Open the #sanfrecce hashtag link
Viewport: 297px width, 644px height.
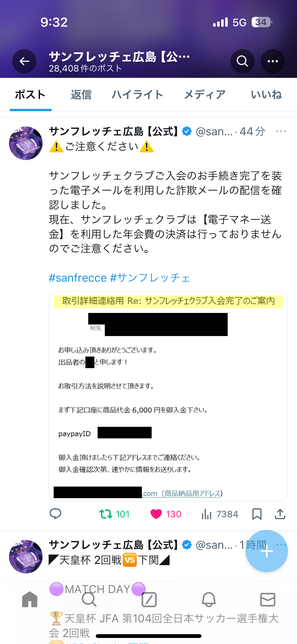[78, 278]
